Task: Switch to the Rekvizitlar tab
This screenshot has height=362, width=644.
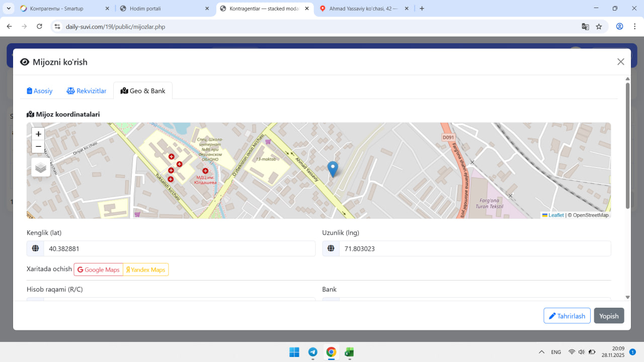Action: [87, 91]
